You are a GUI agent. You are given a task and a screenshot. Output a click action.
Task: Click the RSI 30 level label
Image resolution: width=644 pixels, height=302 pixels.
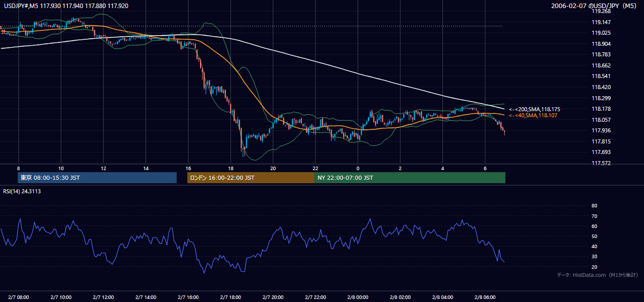(594, 257)
